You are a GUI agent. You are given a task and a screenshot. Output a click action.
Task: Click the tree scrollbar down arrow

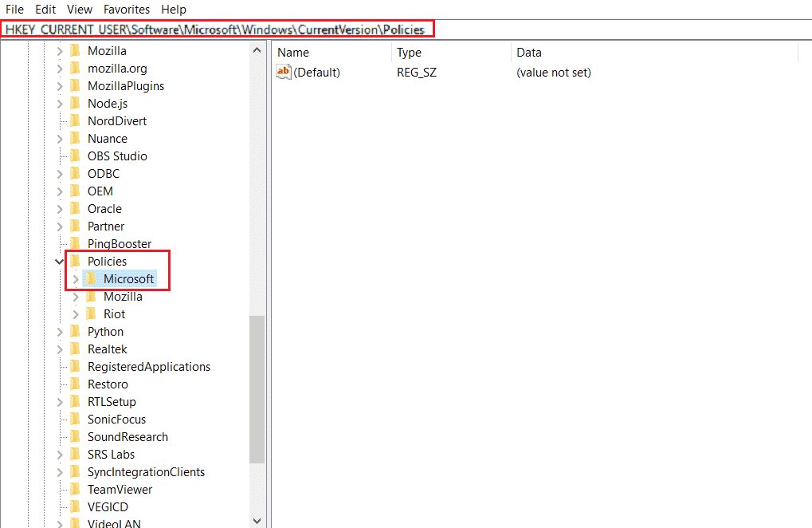point(257,520)
